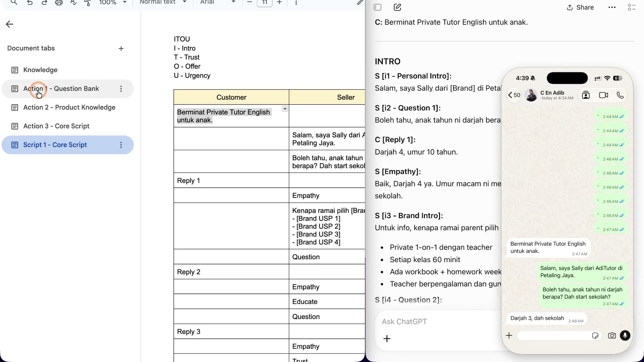Screen dimensions: 644x362
Task: Decrease the font size with minus
Action: (249, 3)
